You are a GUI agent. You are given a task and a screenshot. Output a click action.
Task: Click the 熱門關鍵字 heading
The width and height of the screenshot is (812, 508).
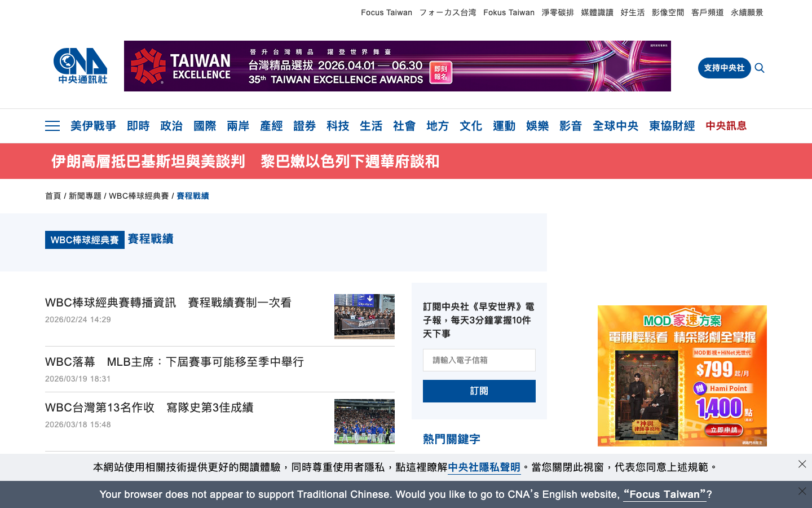click(452, 439)
